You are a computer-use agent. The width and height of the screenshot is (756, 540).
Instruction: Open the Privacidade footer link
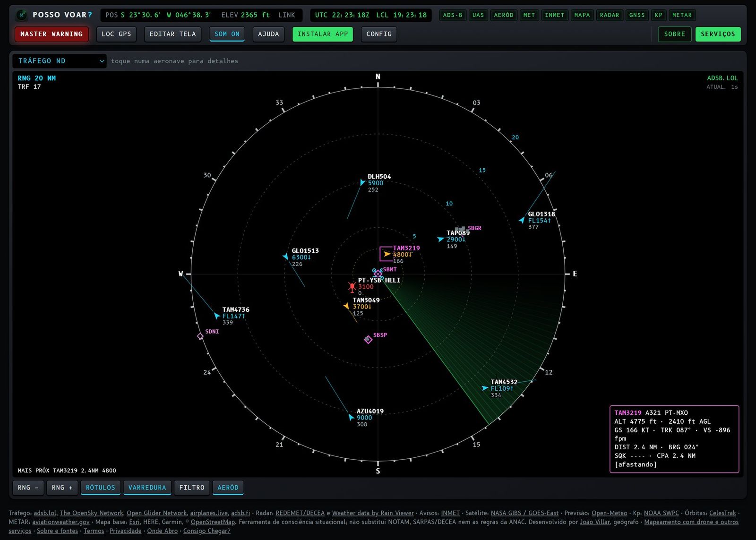126,531
